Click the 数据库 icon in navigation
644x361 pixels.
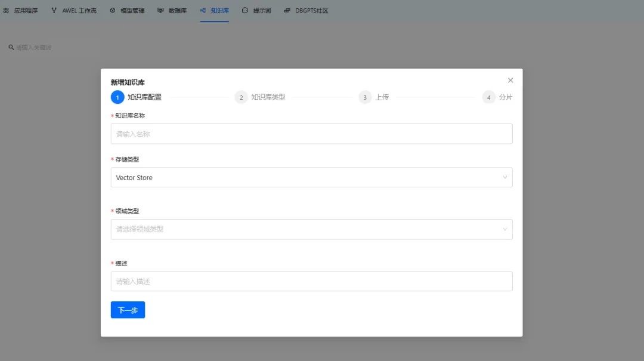(161, 11)
